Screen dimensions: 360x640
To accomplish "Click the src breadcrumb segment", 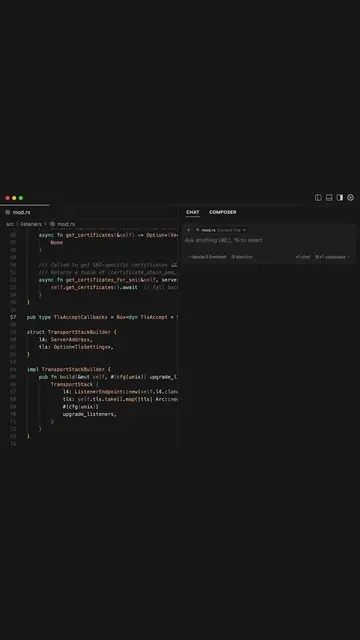I will 10,224.
